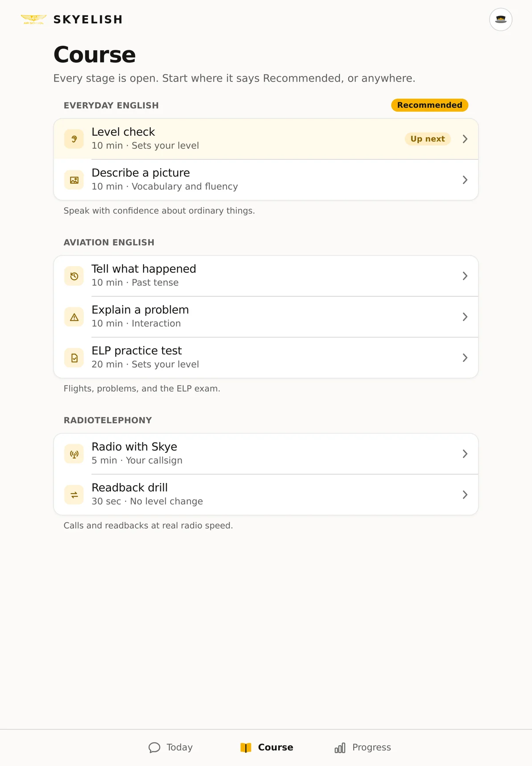Click the Explain a problem warning icon
Image resolution: width=532 pixels, height=766 pixels.
pyautogui.click(x=74, y=317)
